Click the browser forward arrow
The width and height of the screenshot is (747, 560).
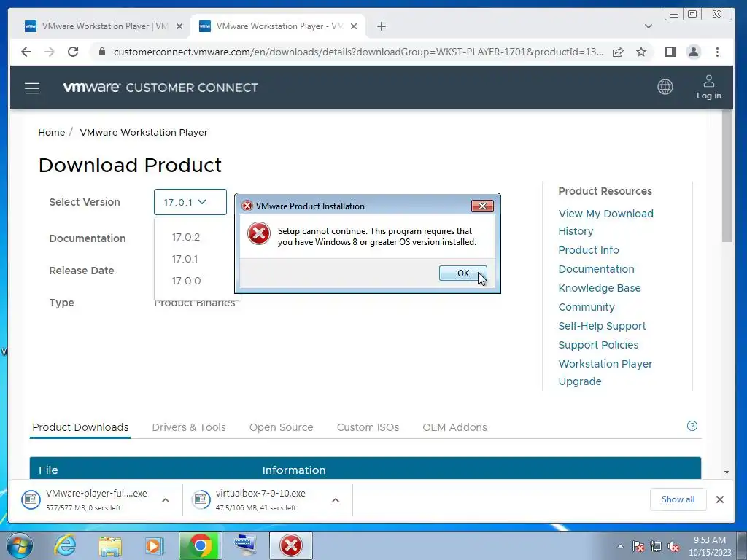pyautogui.click(x=50, y=52)
